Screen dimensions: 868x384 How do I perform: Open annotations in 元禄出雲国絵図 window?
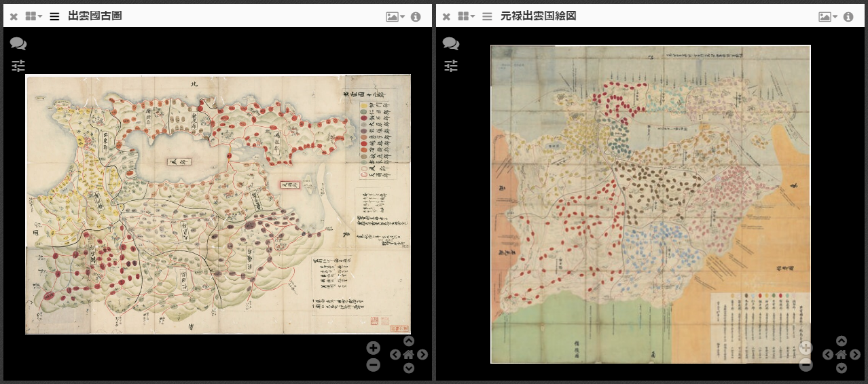451,44
